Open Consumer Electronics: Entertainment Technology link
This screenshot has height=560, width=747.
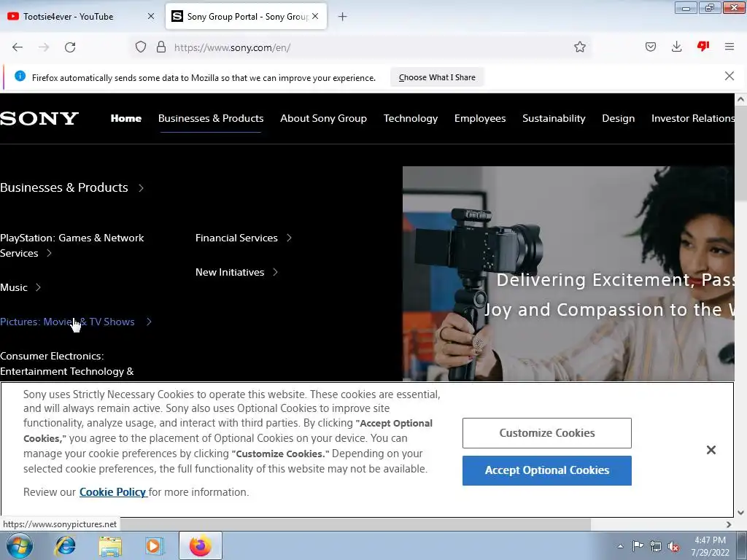pyautogui.click(x=66, y=364)
